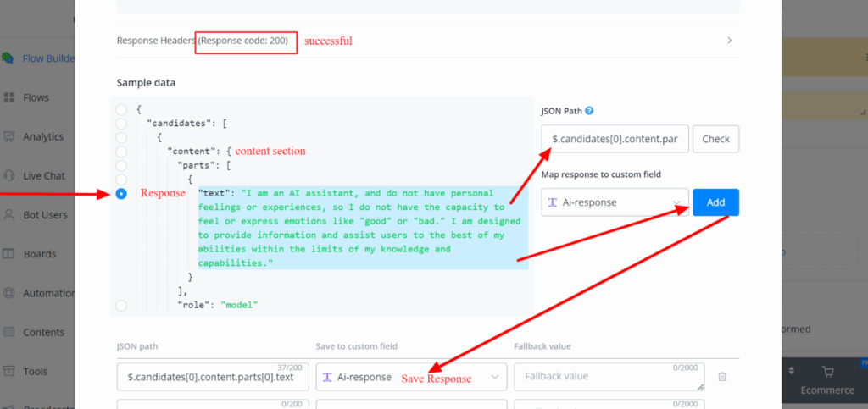Select the radio button for "text" response
The image size is (868, 409).
[121, 193]
